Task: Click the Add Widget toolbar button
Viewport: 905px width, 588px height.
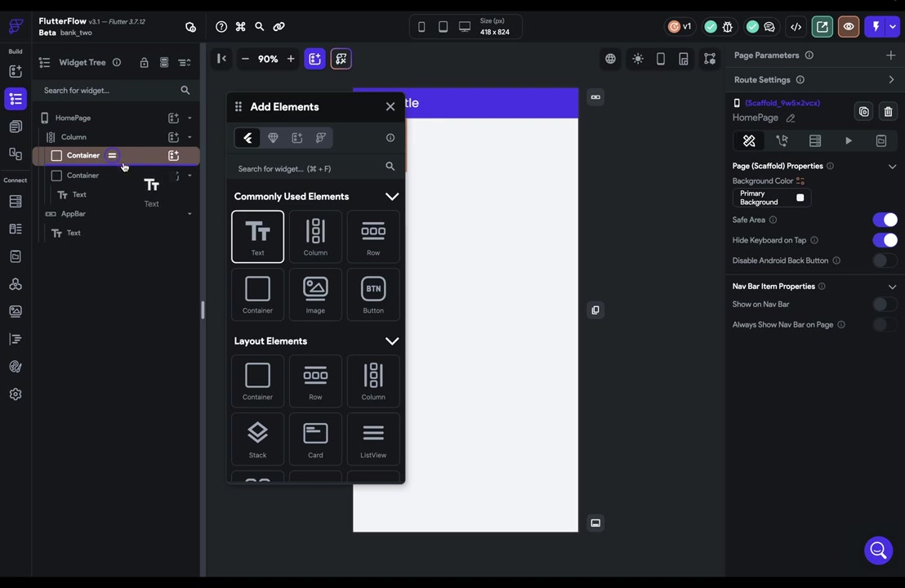Action: 314,59
